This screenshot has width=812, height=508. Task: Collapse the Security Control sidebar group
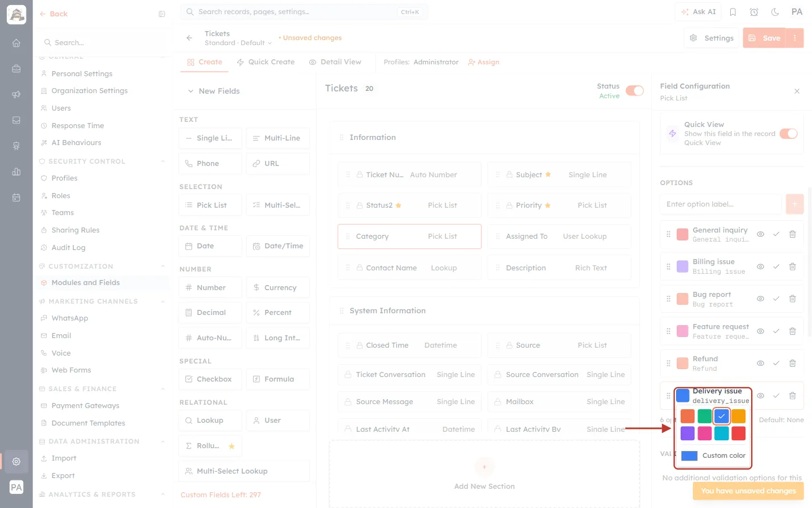(x=163, y=161)
